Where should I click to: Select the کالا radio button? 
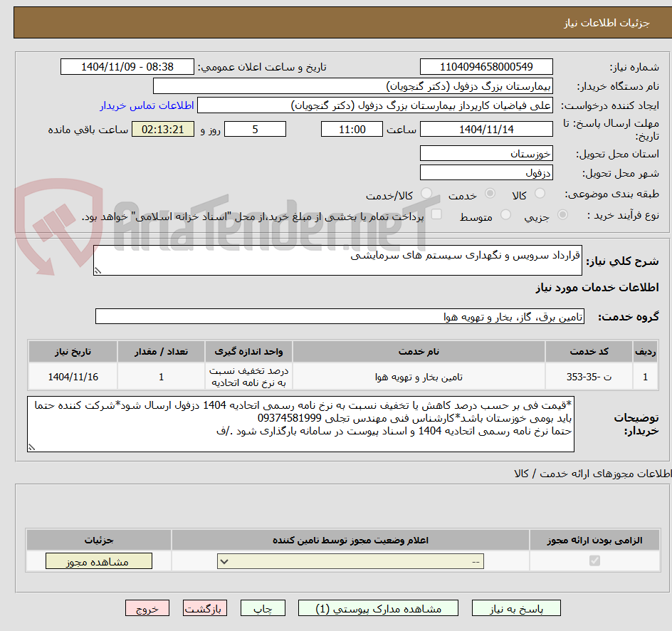click(x=540, y=193)
